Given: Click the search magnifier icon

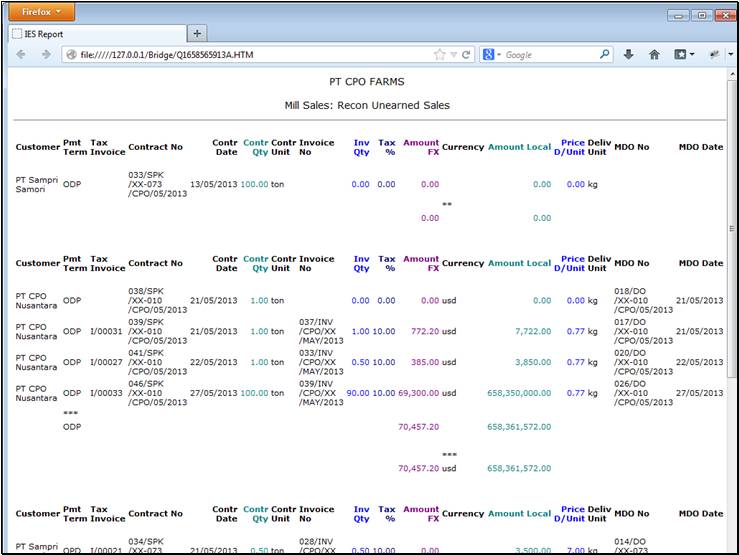Looking at the screenshot, I should (604, 54).
